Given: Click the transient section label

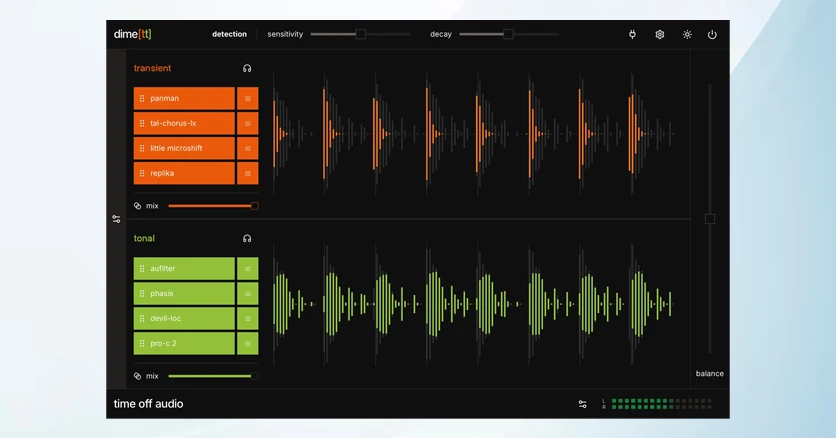Looking at the screenshot, I should (x=152, y=68).
